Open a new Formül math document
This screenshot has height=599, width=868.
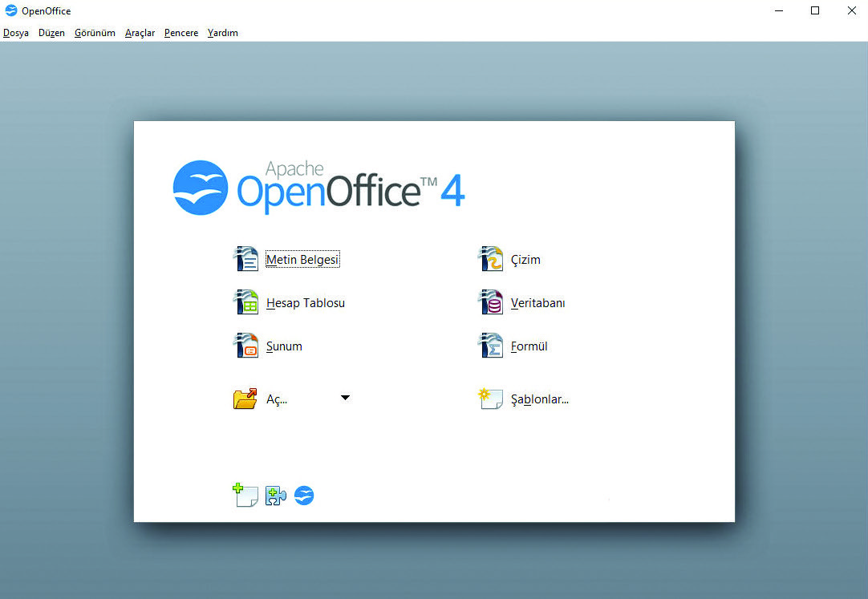click(x=529, y=346)
